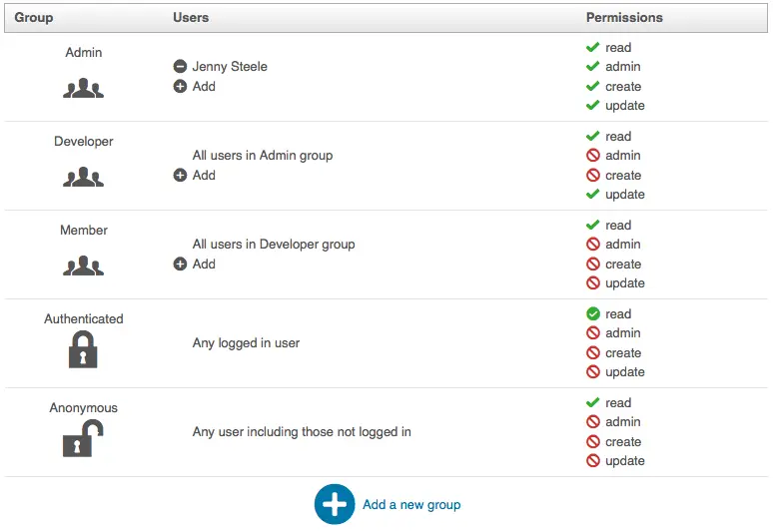Toggle Admin group admin permission checkmark
This screenshot has height=532, width=773.
pos(592,66)
